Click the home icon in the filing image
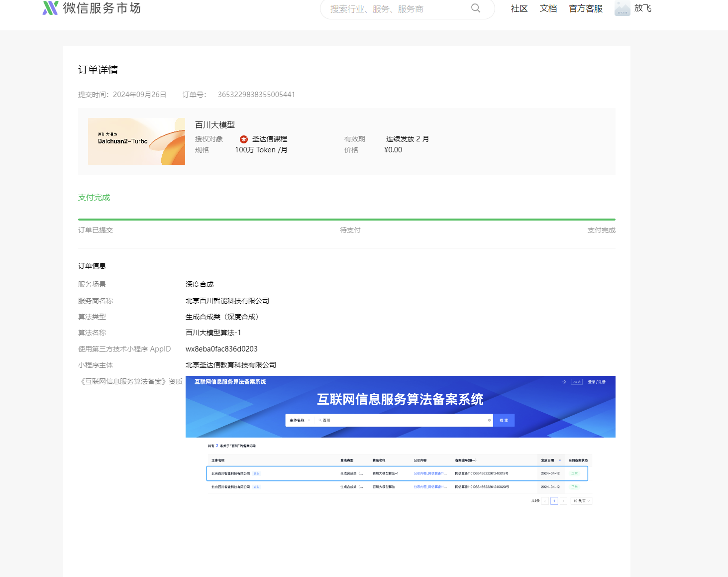 point(564,382)
